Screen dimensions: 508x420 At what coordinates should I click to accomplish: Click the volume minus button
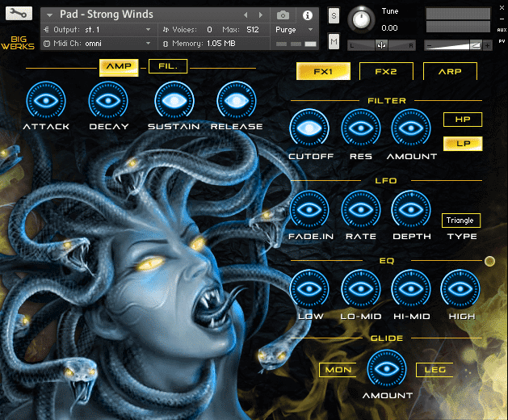point(429,46)
